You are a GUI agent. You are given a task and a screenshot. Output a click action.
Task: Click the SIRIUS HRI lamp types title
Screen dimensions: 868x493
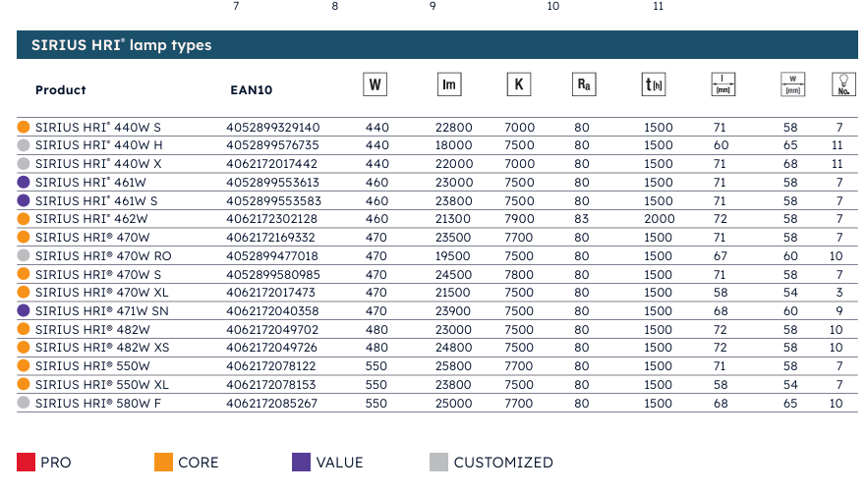pos(121,45)
